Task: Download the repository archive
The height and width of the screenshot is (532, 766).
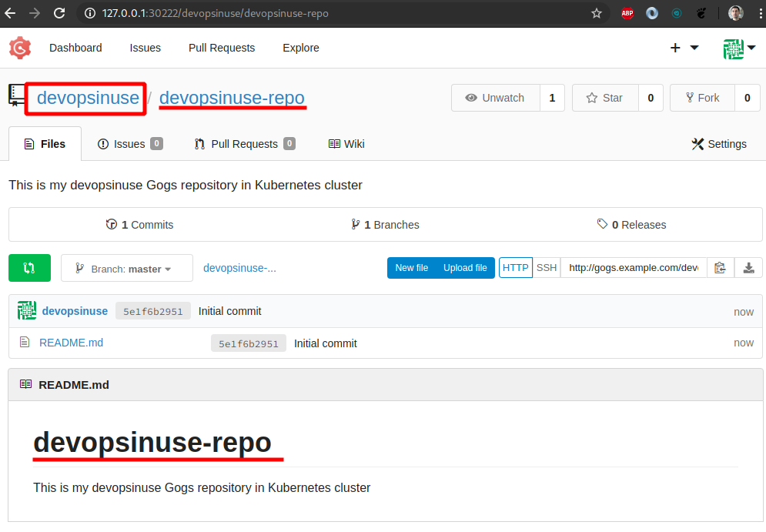Action: (748, 268)
